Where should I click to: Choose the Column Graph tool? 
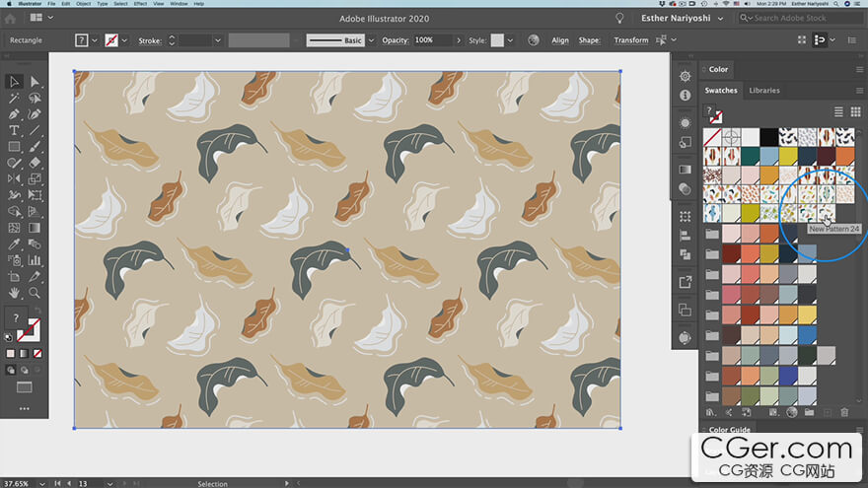[x=35, y=260]
